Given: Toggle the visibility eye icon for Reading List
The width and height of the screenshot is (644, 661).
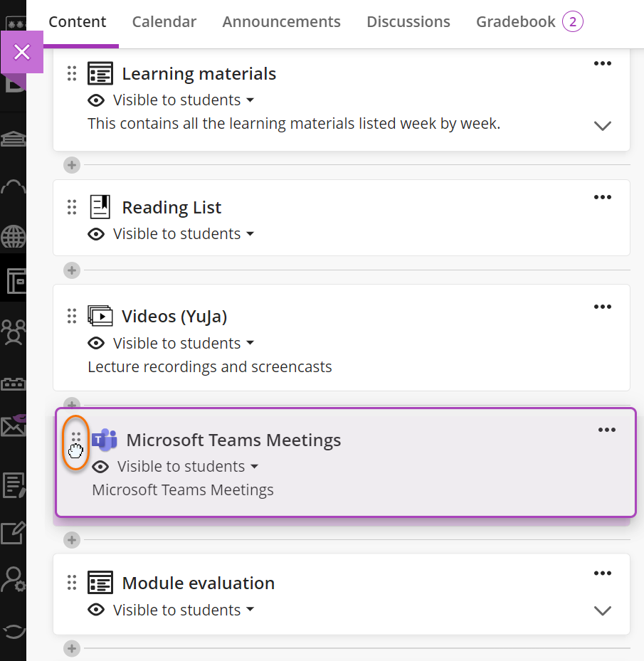Looking at the screenshot, I should (x=96, y=234).
